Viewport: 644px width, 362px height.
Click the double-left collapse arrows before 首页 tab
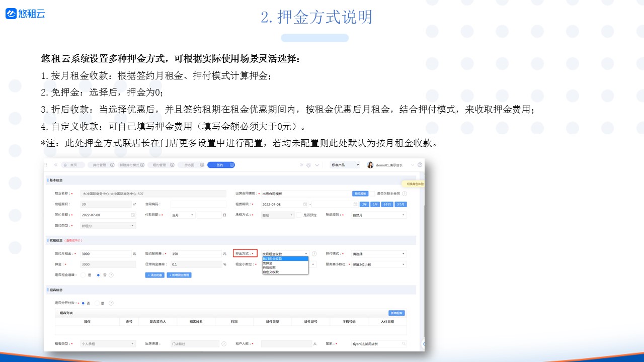pyautogui.click(x=56, y=165)
